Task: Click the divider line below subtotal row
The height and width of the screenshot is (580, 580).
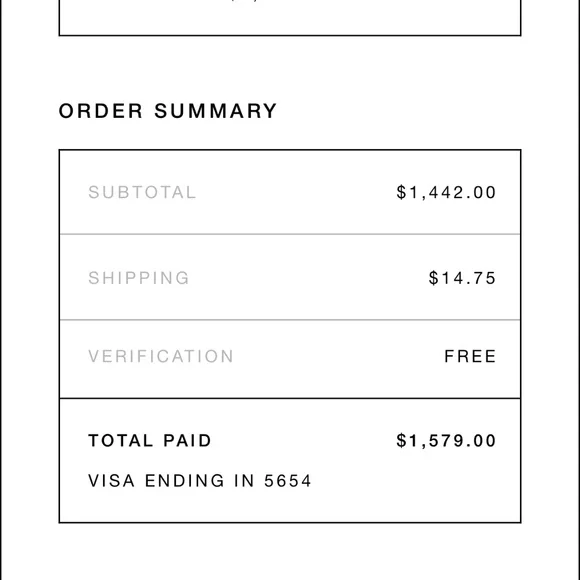Action: point(290,234)
